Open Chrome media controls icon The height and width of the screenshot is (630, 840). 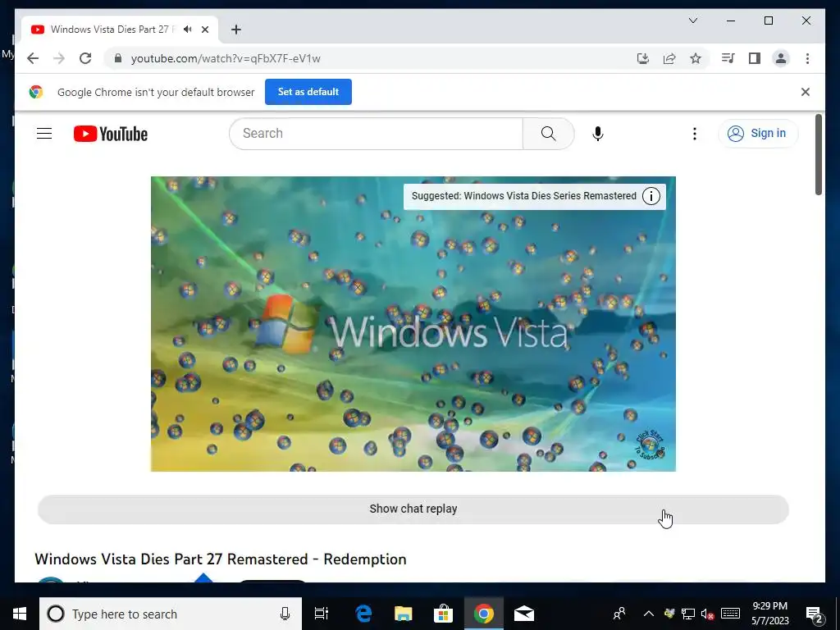728,58
